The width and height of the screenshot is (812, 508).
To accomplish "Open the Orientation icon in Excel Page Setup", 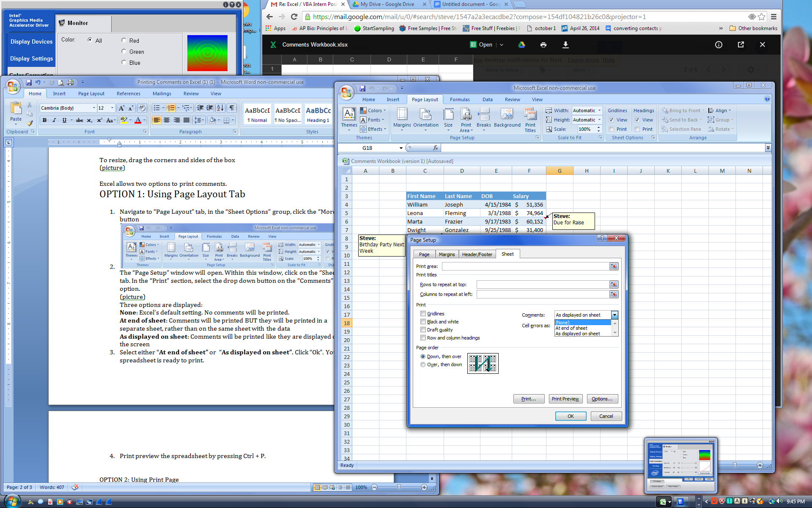I will [425, 118].
